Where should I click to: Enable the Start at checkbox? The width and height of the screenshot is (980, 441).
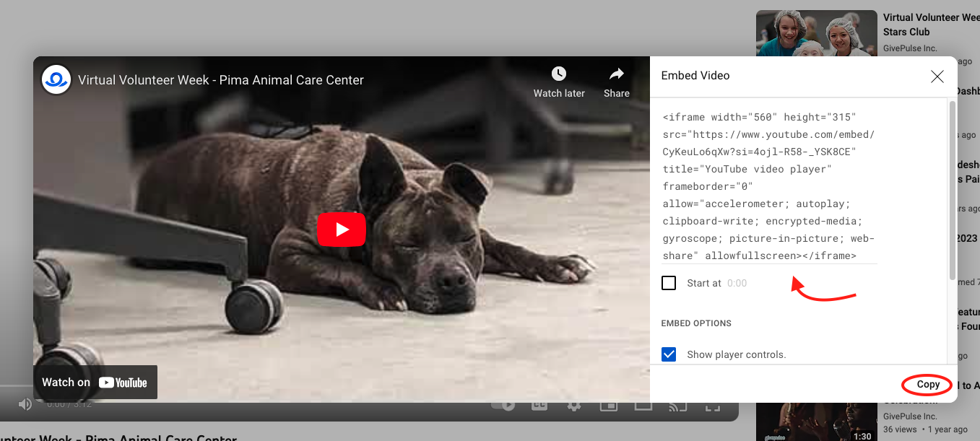coord(669,283)
